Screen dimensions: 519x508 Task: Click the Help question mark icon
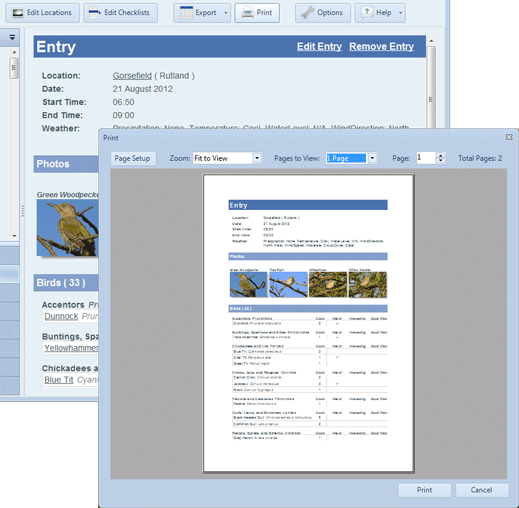(x=366, y=12)
